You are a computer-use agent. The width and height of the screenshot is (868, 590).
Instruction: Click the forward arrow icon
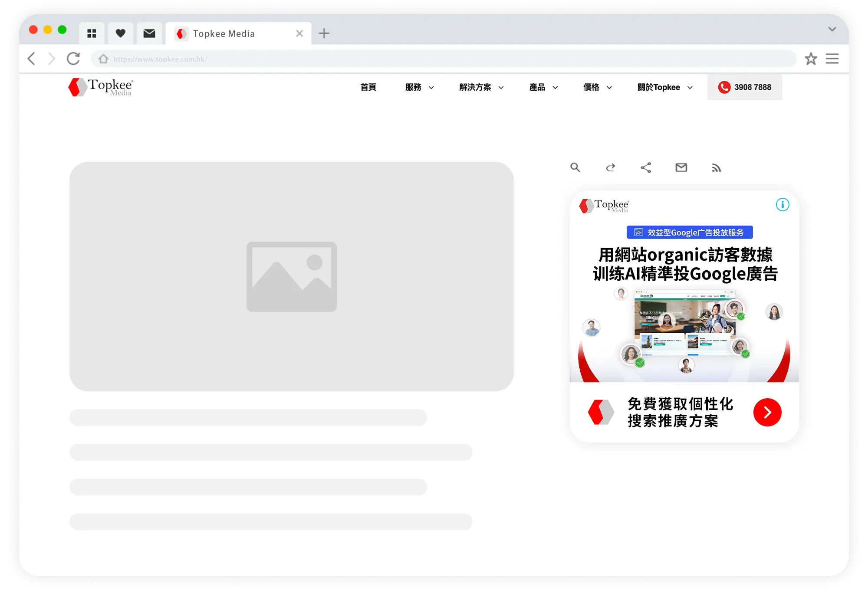point(611,167)
